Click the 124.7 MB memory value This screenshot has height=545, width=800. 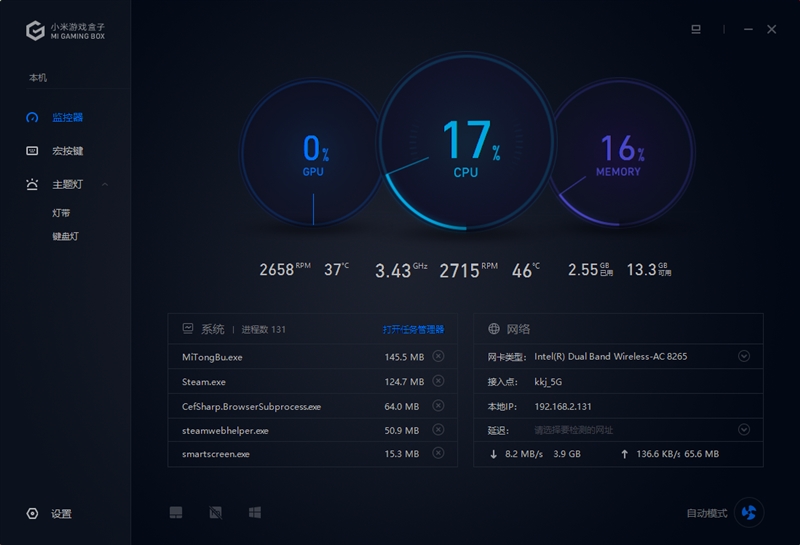click(x=404, y=382)
